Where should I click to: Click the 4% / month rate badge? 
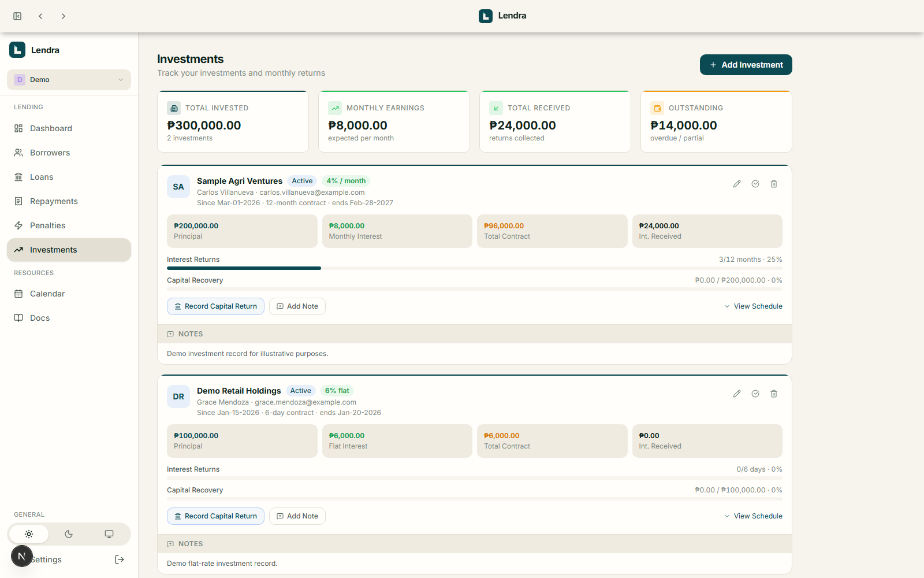(x=346, y=181)
